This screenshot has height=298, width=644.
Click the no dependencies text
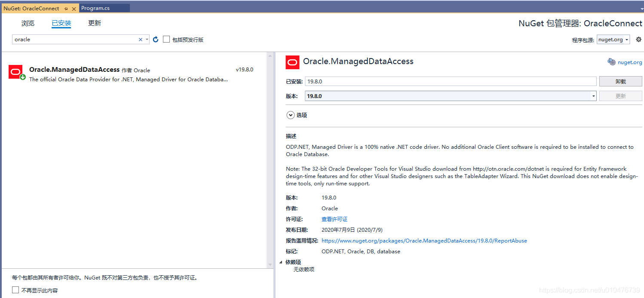[304, 270]
